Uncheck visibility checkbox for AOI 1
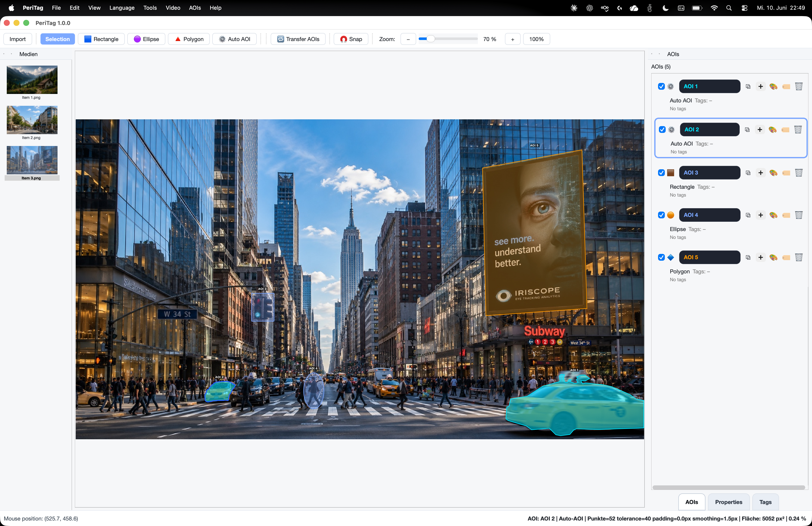 coord(661,86)
